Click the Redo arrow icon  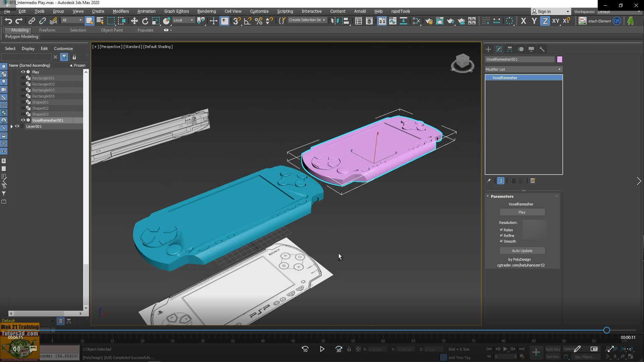pos(19,21)
